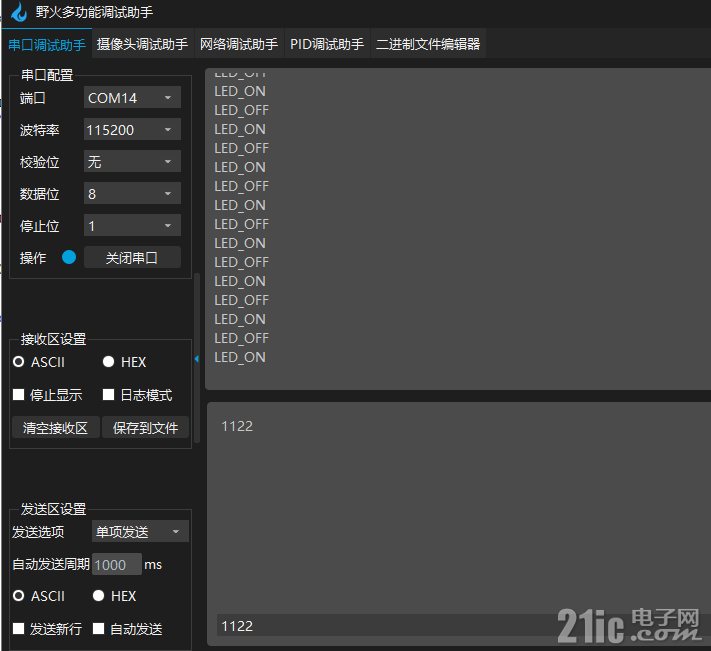Open the 数据位 data bits dropdown

132,194
